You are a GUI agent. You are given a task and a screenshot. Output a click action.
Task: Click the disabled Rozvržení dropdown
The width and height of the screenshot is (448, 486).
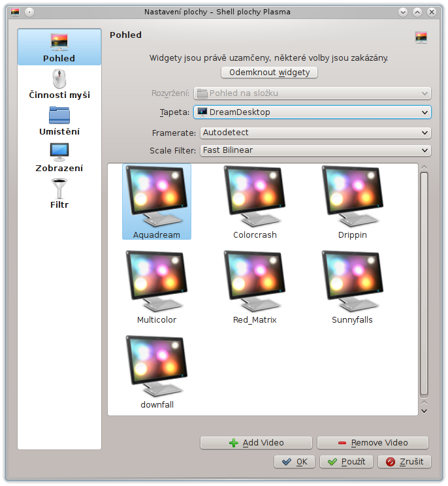312,93
